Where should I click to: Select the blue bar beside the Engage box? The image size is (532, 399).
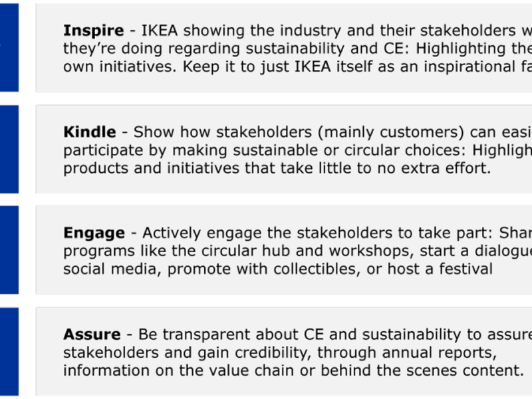tap(9, 250)
